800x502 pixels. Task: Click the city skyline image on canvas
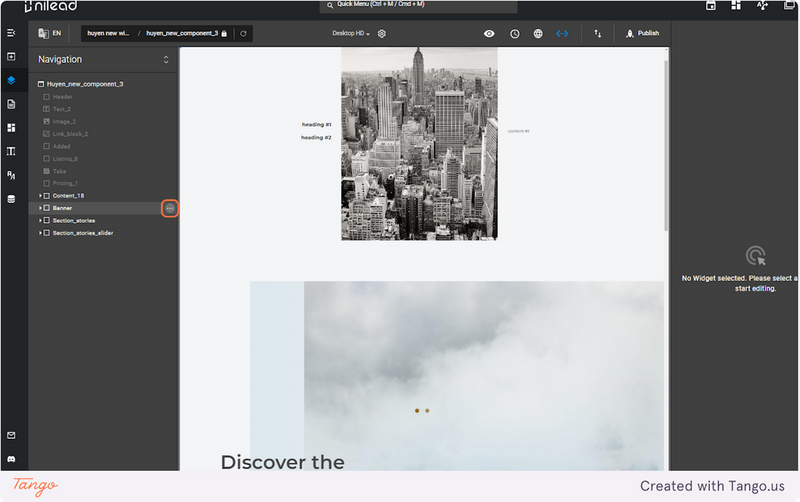(x=419, y=143)
